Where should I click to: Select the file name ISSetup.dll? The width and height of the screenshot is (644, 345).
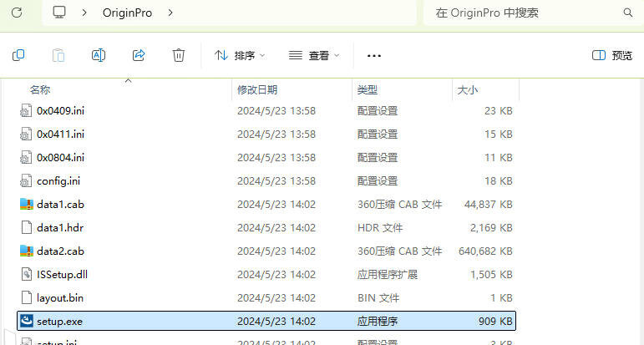pyautogui.click(x=62, y=275)
